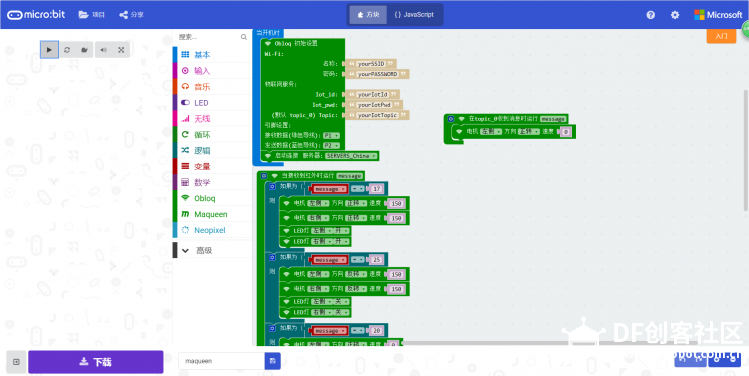749x376 pixels.
Task: Click gear icon on infrared received block
Action: (264, 176)
